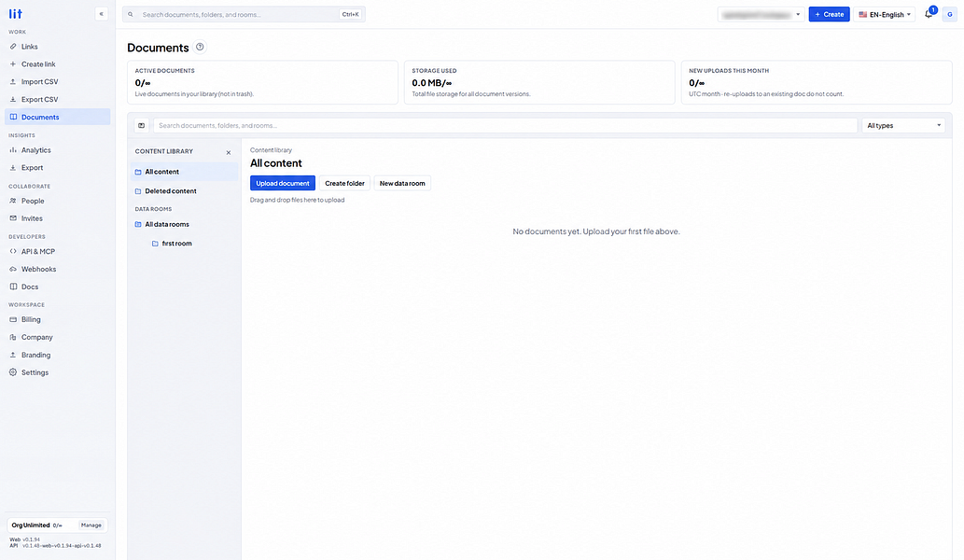Viewport: 964px width, 560px height.
Task: Open the EN-English language dropdown
Action: point(884,14)
